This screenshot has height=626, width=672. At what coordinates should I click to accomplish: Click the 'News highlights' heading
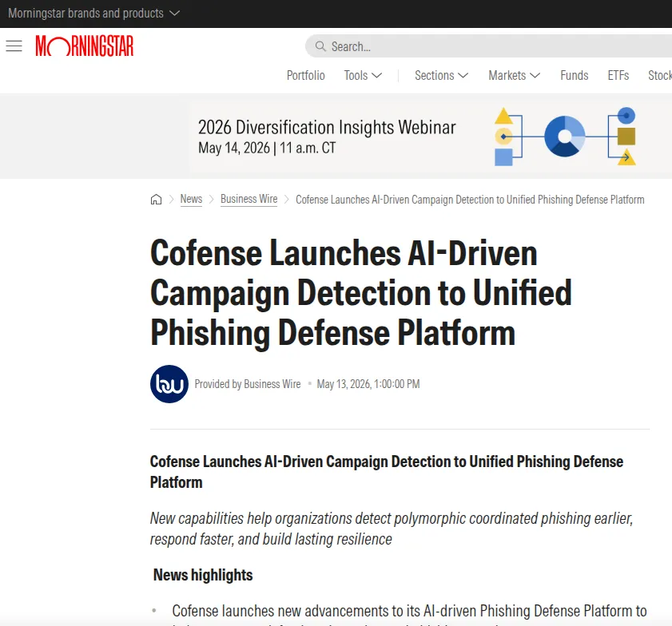pos(203,575)
